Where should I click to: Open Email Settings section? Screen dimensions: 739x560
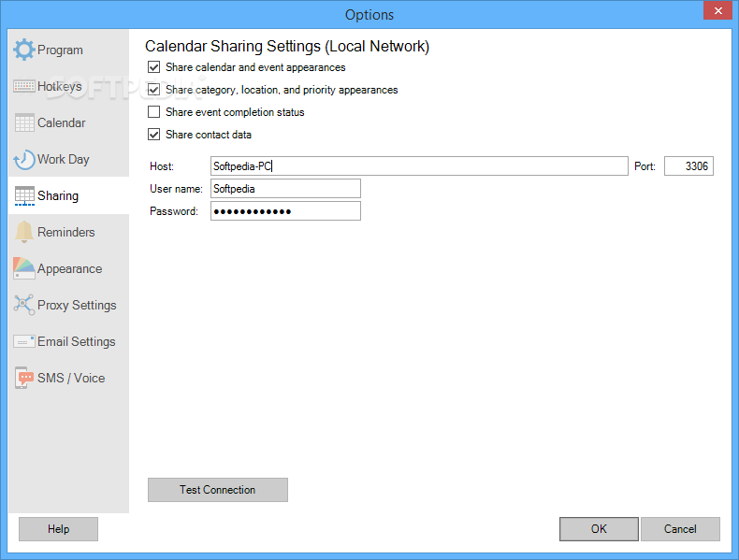pyautogui.click(x=77, y=341)
